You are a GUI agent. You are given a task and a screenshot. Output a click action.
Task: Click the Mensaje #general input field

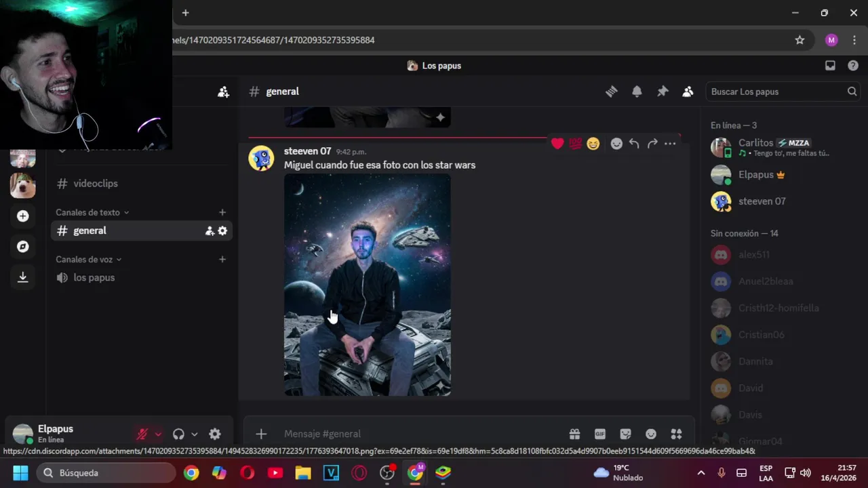coord(420,434)
